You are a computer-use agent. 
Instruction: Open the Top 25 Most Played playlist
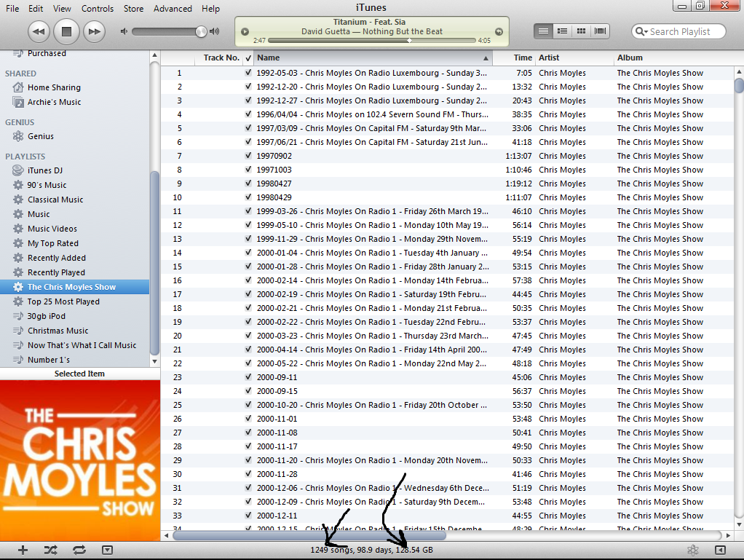(63, 301)
